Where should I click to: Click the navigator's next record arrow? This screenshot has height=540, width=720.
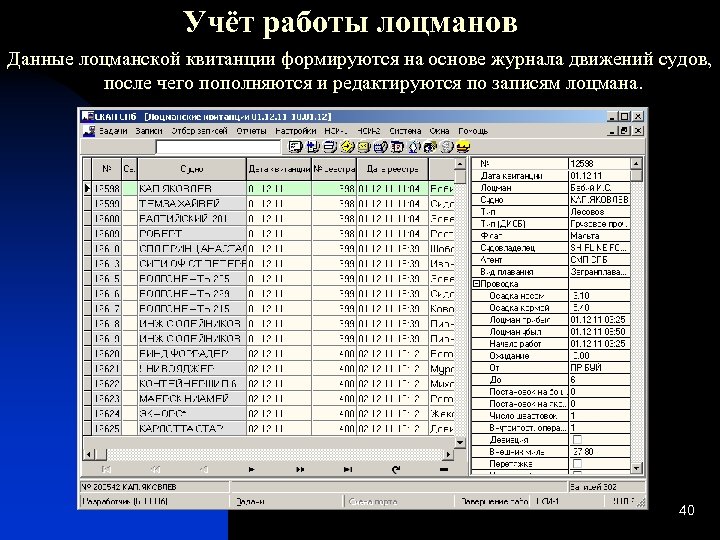(x=252, y=469)
